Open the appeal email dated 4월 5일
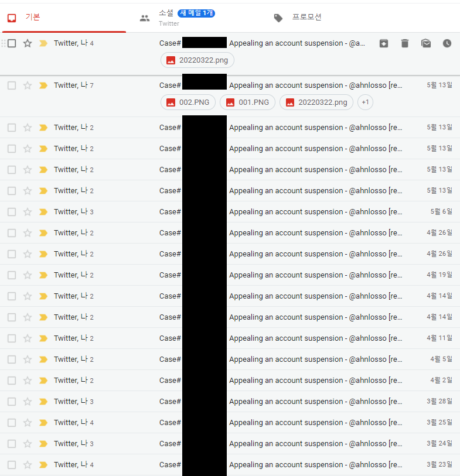 pos(230,359)
